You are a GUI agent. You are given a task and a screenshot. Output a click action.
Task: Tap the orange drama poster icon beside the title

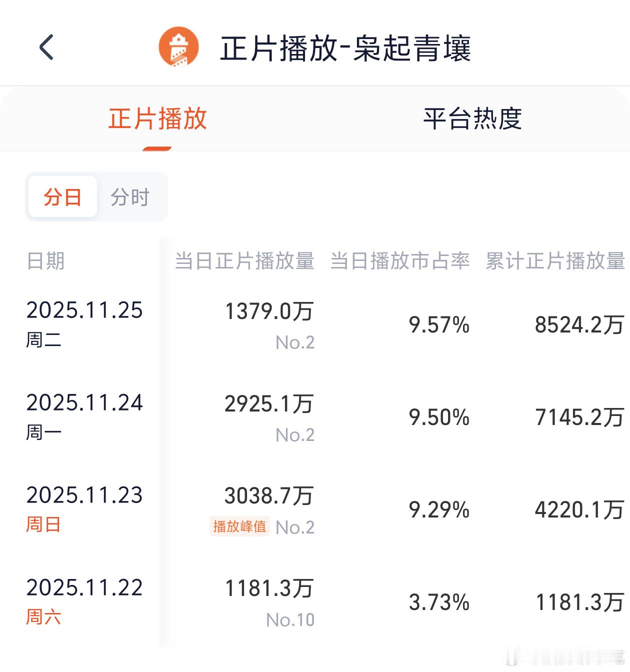pos(178,47)
